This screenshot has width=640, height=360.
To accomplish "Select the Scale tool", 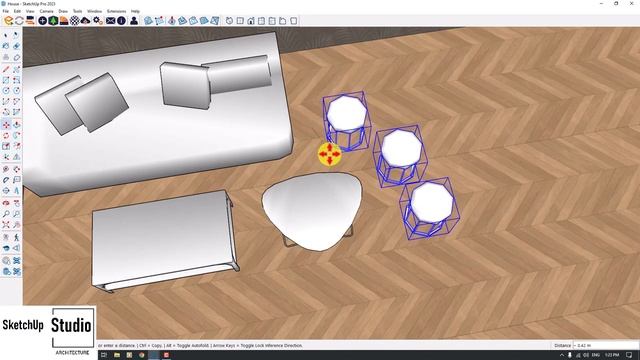I will [x=6, y=146].
